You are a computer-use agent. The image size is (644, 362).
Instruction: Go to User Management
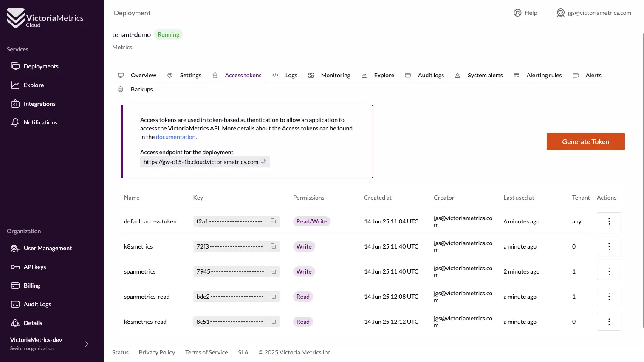point(48,248)
